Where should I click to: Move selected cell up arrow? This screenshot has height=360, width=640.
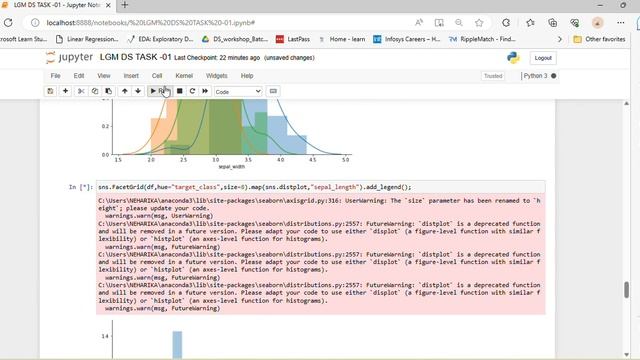[x=124, y=91]
